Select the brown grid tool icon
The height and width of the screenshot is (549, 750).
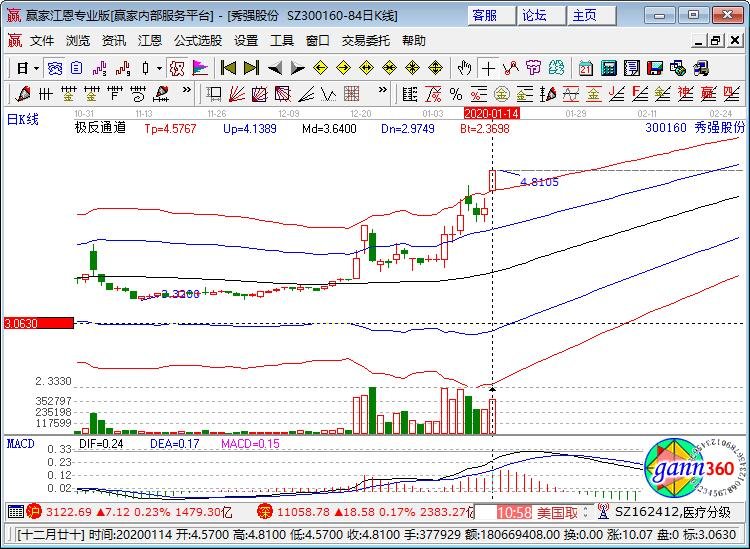[x=352, y=94]
